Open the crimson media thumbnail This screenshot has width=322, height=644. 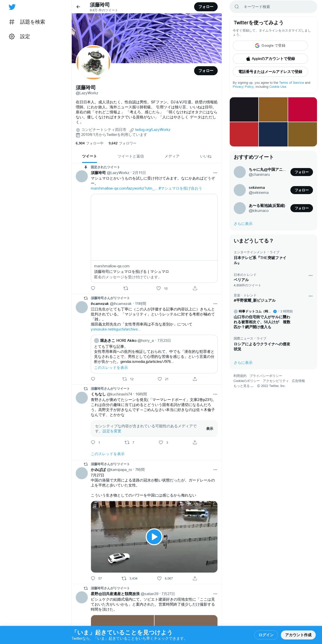[302, 109]
